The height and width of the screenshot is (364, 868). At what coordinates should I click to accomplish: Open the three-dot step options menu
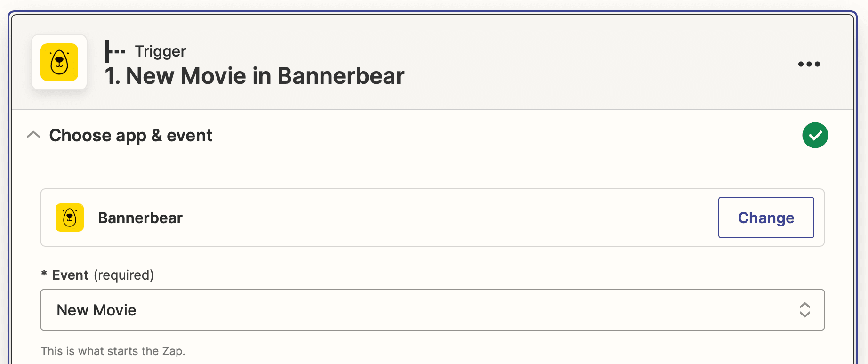809,64
